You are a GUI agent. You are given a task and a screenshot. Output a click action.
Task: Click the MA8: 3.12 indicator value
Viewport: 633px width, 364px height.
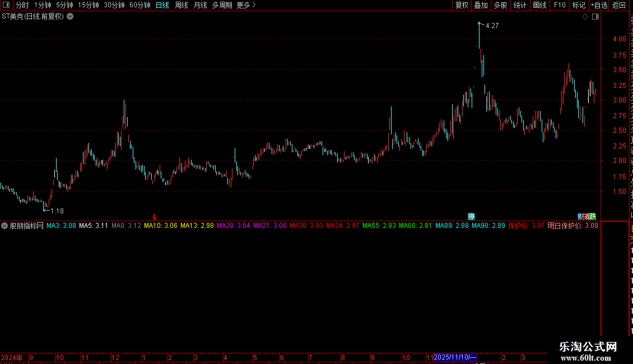pos(127,226)
